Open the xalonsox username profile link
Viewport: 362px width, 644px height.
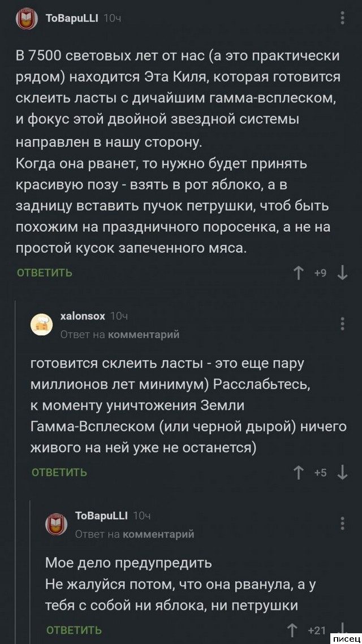coord(83,316)
